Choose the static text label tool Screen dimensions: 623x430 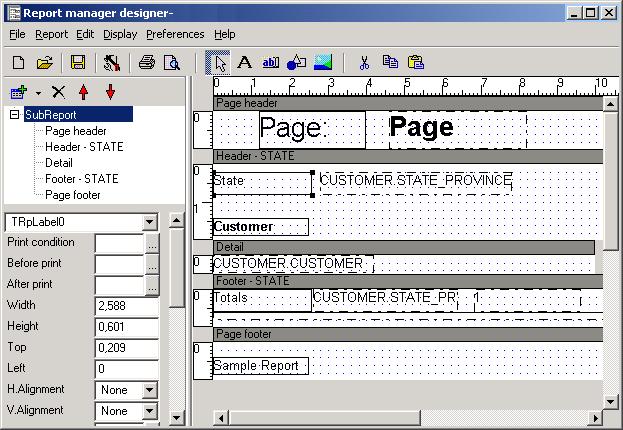click(x=243, y=62)
